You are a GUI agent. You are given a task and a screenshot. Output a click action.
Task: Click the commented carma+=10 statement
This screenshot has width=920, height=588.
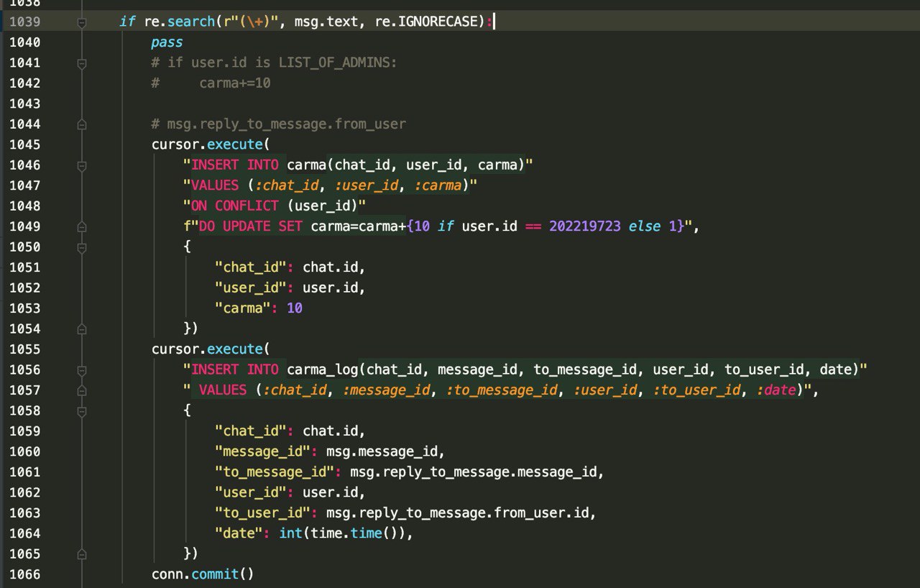pyautogui.click(x=235, y=83)
